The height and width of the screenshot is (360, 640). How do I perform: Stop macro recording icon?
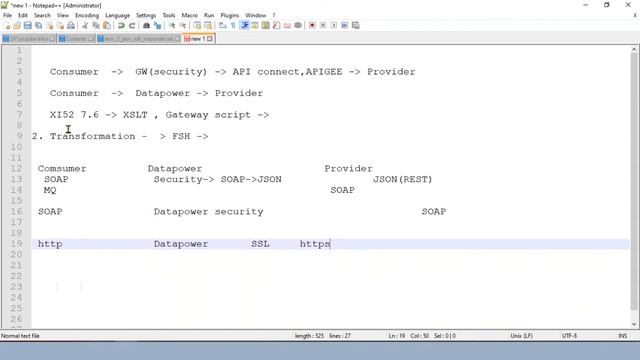click(323, 25)
